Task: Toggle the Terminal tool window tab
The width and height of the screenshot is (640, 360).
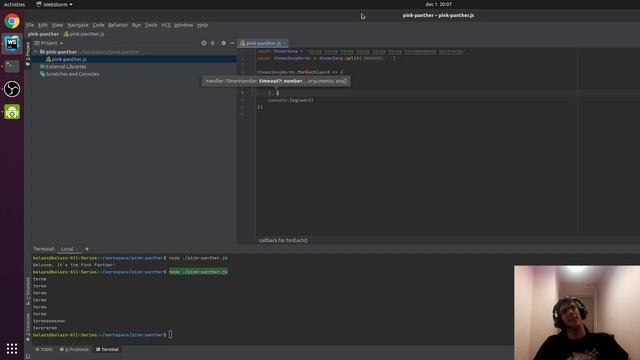Action: coord(107,349)
